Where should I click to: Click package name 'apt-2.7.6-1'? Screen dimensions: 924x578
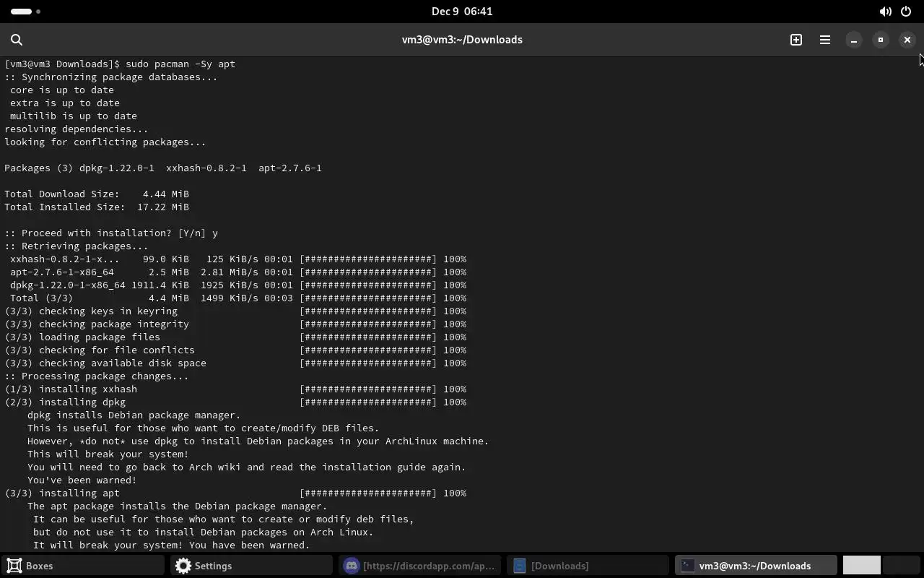(290, 168)
